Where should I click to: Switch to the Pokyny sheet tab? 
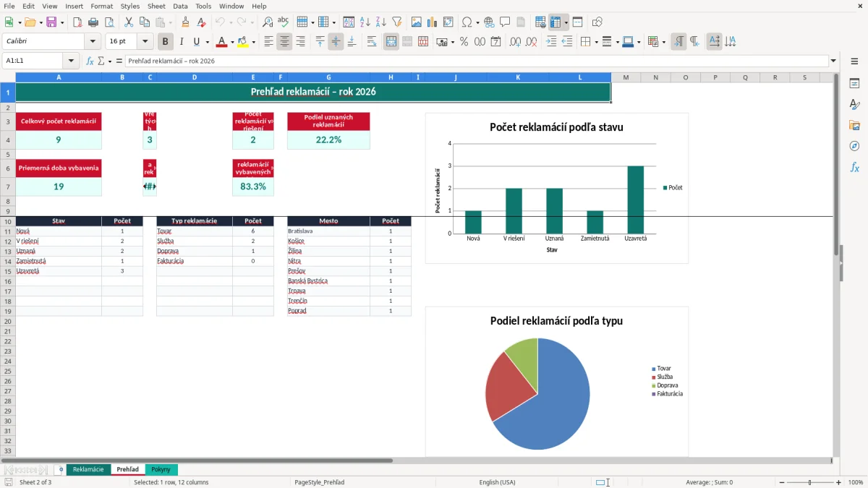tap(161, 470)
